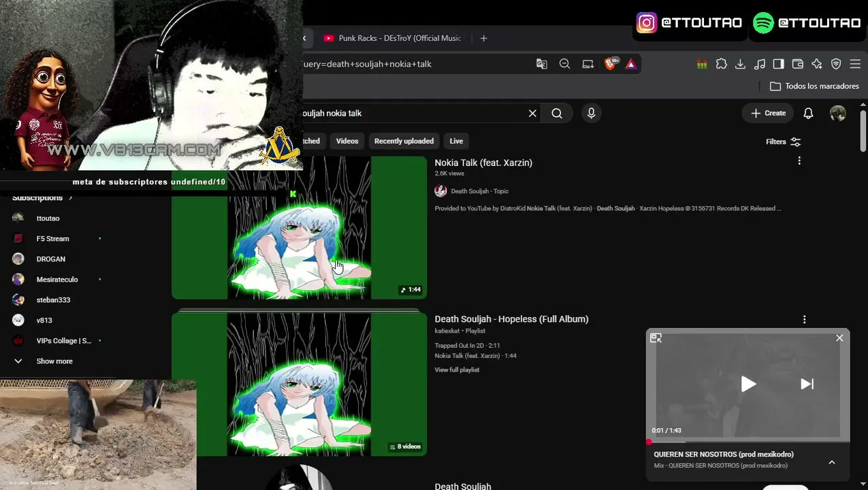Screen dimensions: 868x490
Task: Open the Todos los marcadores bookmarks folder
Action: 814,86
